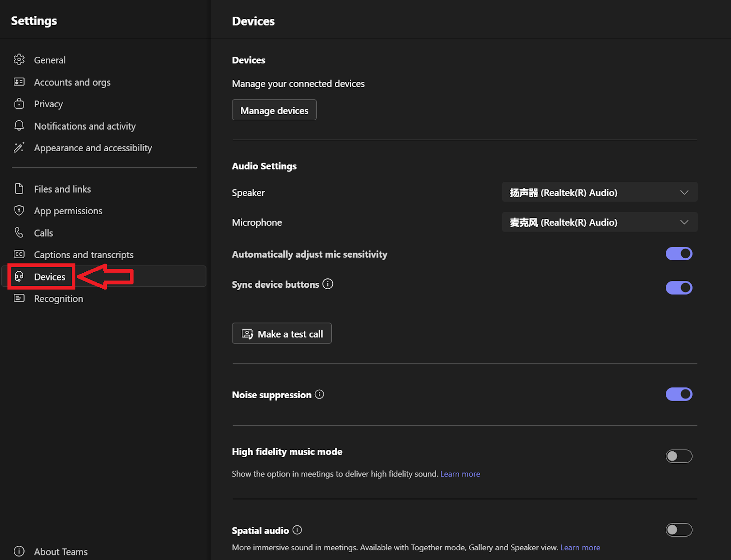Open Captions and transcripts settings
Viewport: 731px width, 560px height.
[104, 254]
